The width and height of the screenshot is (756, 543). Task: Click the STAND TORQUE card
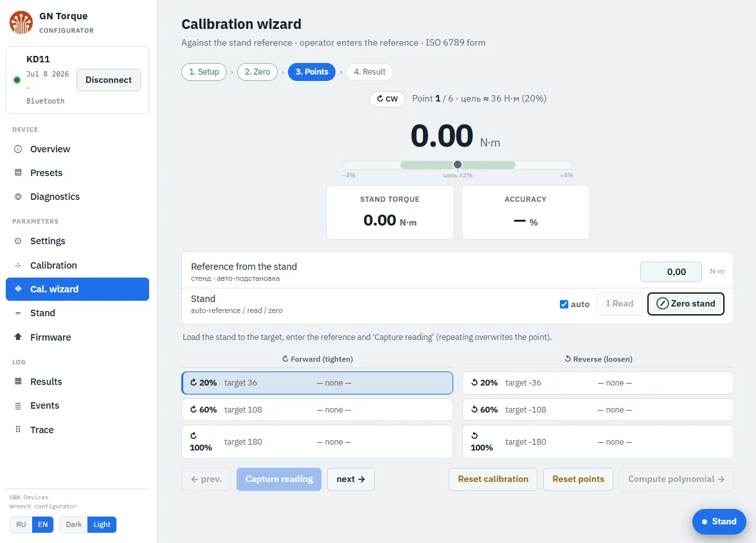point(390,212)
